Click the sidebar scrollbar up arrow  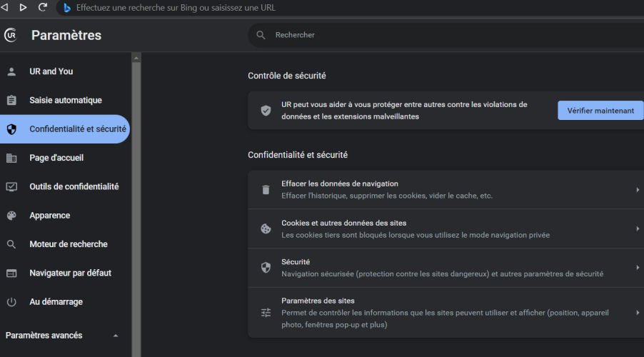136,58
